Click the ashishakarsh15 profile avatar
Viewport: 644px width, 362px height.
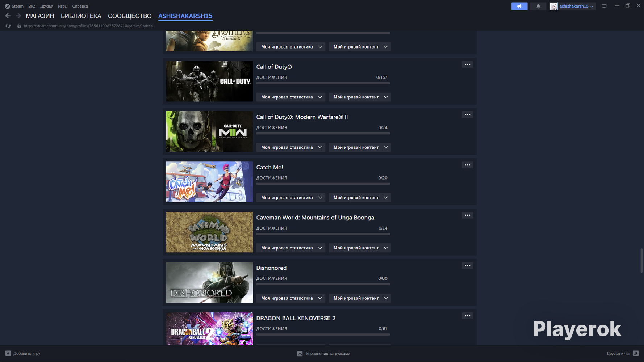[554, 6]
